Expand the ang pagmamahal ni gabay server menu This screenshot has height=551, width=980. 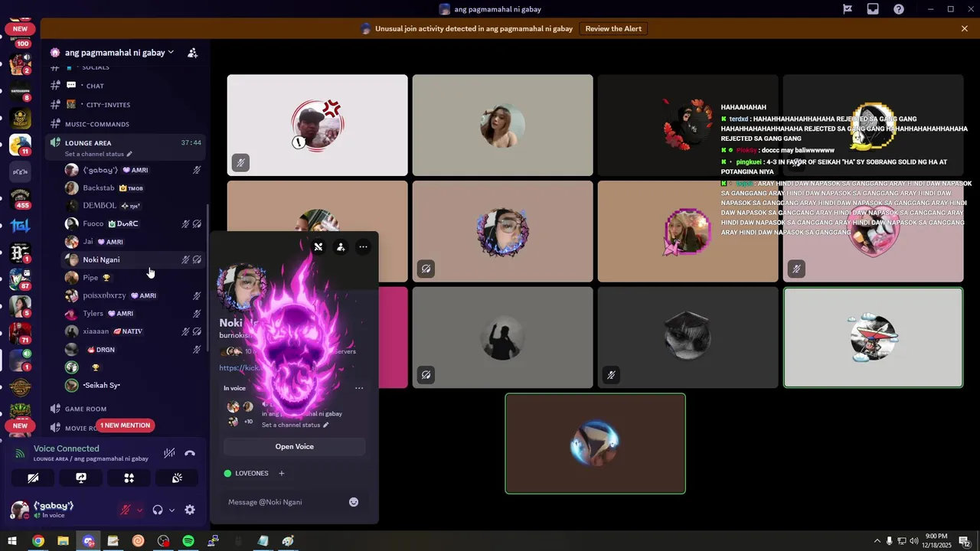pyautogui.click(x=119, y=53)
